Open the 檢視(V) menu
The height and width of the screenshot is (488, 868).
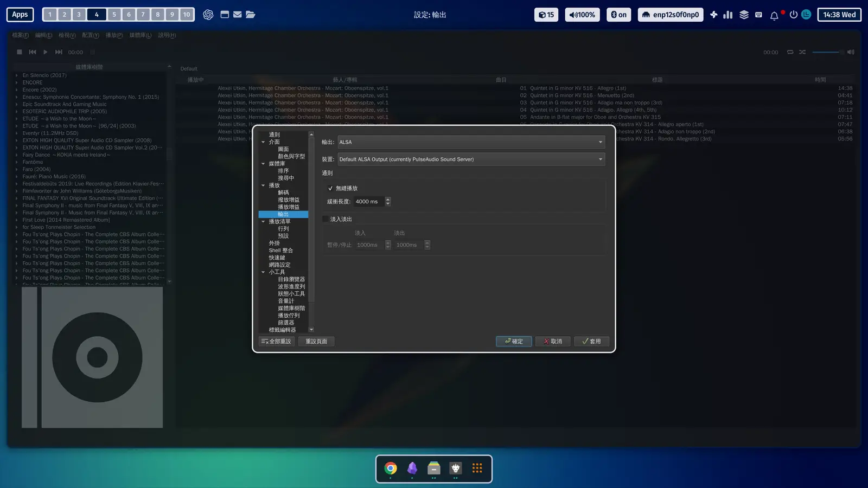tap(67, 35)
